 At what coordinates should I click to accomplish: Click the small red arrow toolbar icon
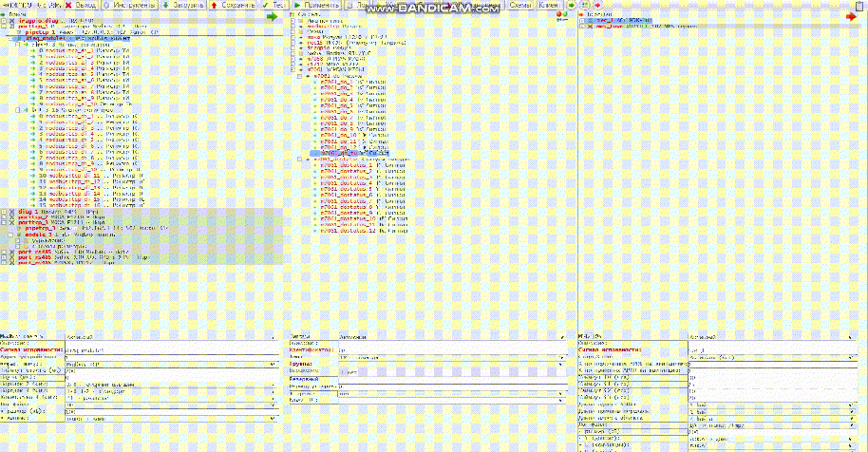(x=598, y=5)
